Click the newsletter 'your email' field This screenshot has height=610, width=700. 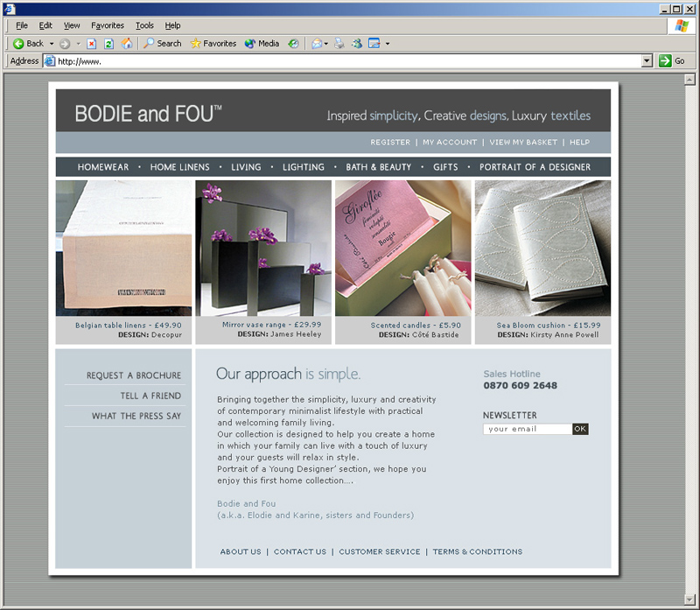click(x=528, y=429)
